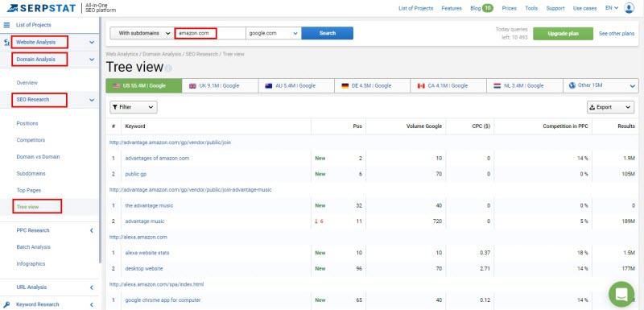The height and width of the screenshot is (310, 644).
Task: Select the US 55.4M Google tab
Action: pyautogui.click(x=144, y=86)
